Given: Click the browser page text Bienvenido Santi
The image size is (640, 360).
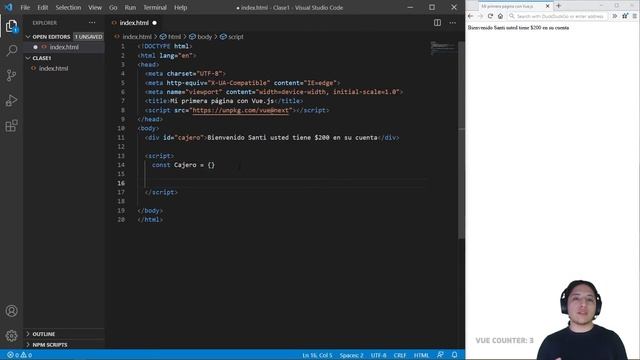Looking at the screenshot, I should pyautogui.click(x=518, y=28).
